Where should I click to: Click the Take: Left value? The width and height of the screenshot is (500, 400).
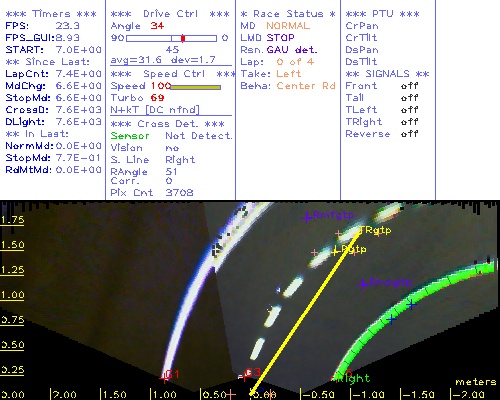tap(289, 74)
